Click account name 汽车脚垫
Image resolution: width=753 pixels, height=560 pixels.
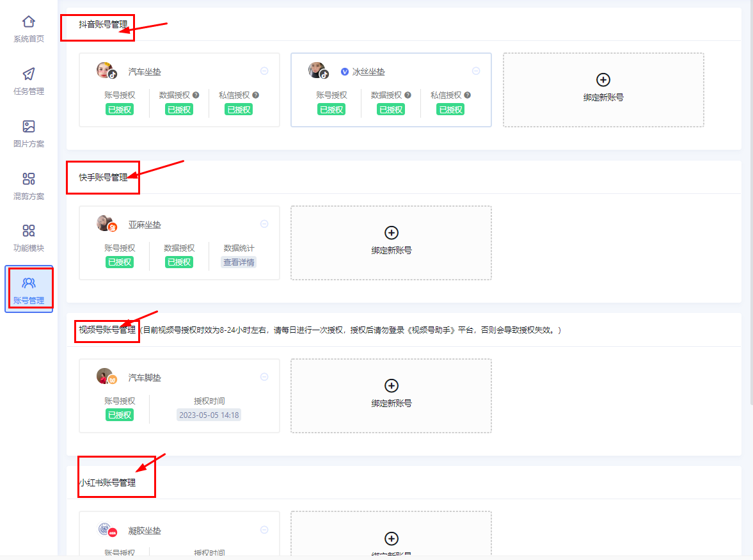pos(145,378)
